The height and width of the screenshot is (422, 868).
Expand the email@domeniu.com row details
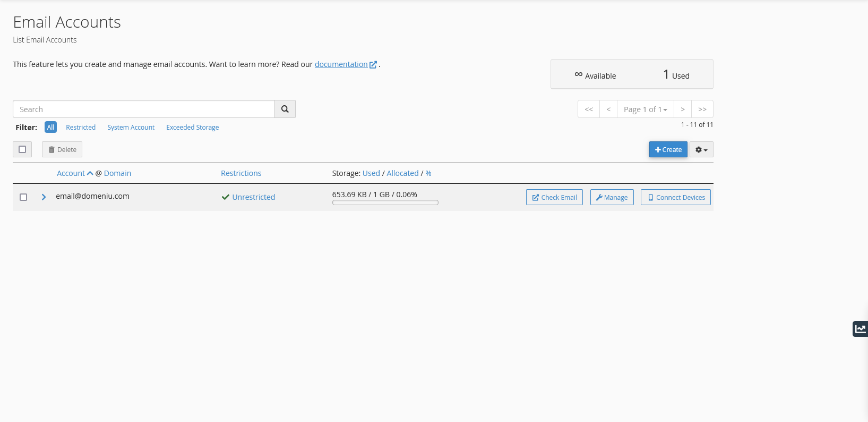click(x=44, y=197)
